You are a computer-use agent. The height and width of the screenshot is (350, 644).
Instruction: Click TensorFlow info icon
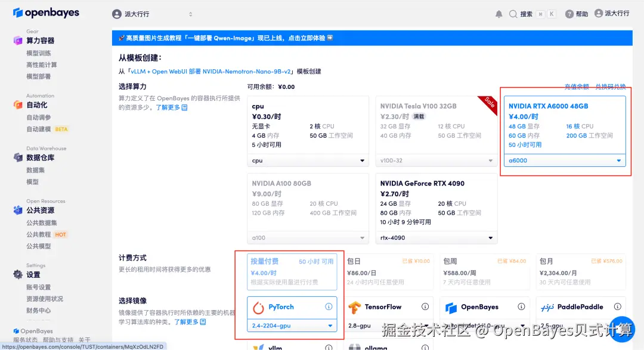point(425,306)
